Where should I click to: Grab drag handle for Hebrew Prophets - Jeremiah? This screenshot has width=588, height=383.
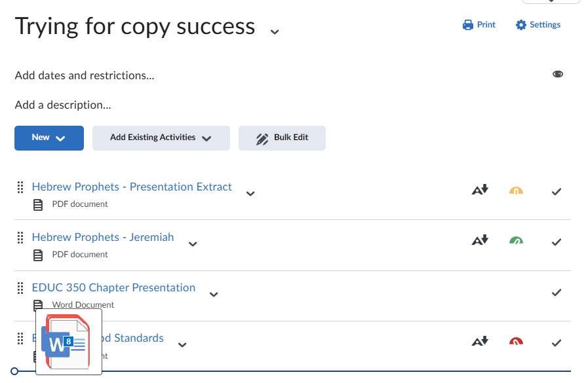(x=20, y=238)
